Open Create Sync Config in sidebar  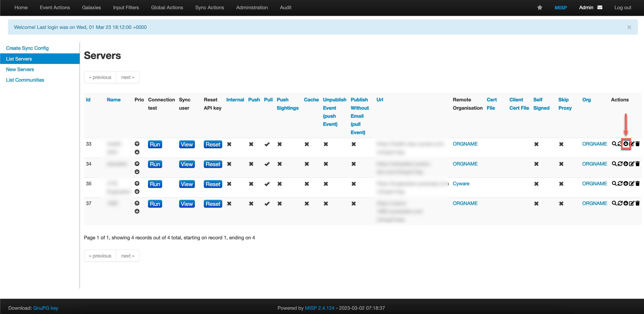(x=27, y=48)
